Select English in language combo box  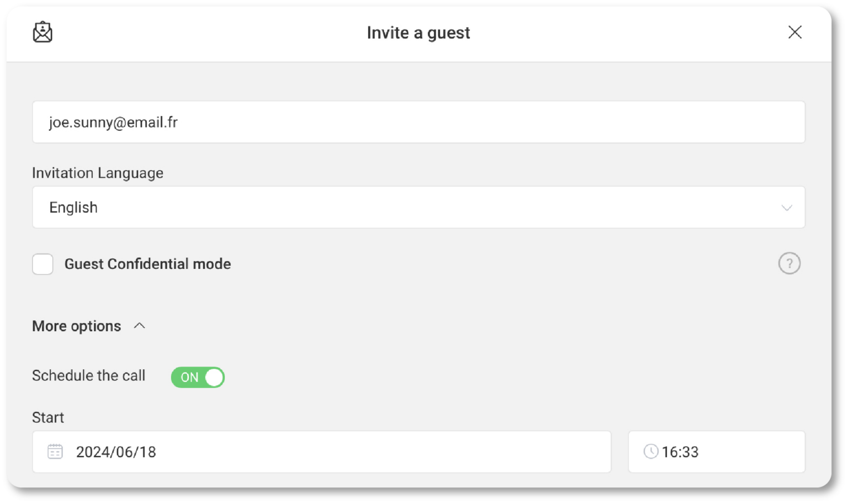coord(73,208)
